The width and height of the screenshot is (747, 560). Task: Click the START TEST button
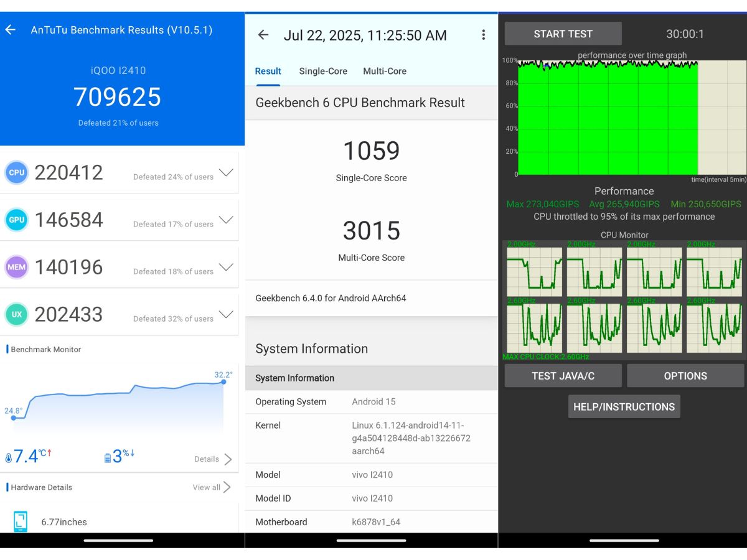[563, 34]
